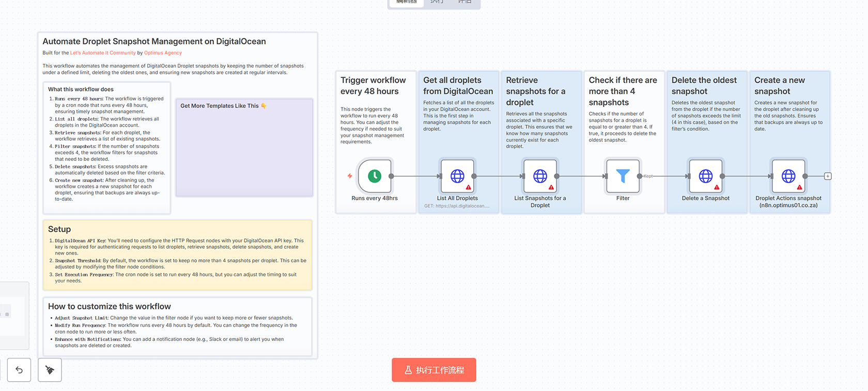Screen dimensions: 868x391
Task: Select the 编辑器 tab
Action: [407, 2]
